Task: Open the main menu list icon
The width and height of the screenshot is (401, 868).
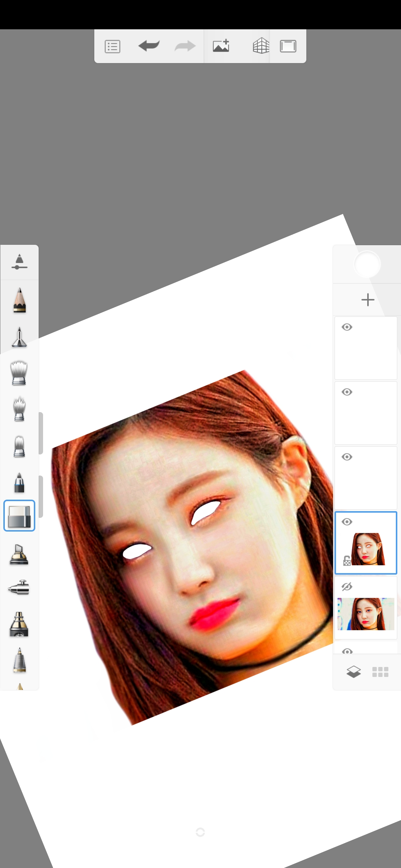Action: click(x=112, y=47)
